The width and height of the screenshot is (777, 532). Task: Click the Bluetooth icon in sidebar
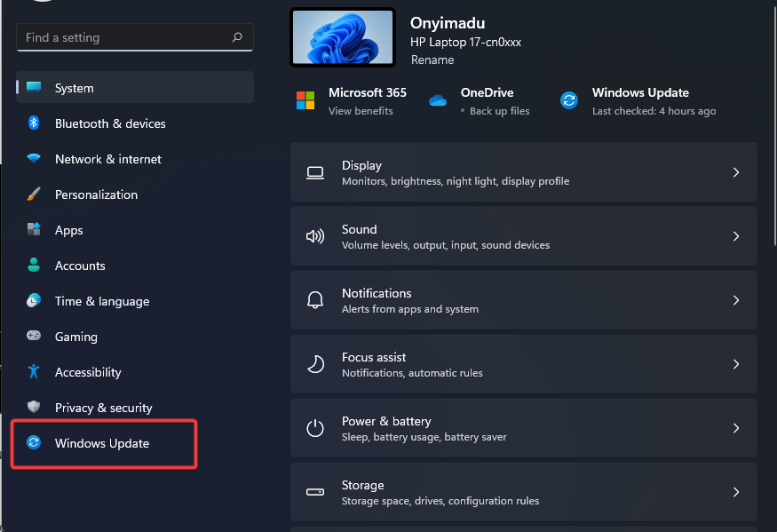pos(34,123)
